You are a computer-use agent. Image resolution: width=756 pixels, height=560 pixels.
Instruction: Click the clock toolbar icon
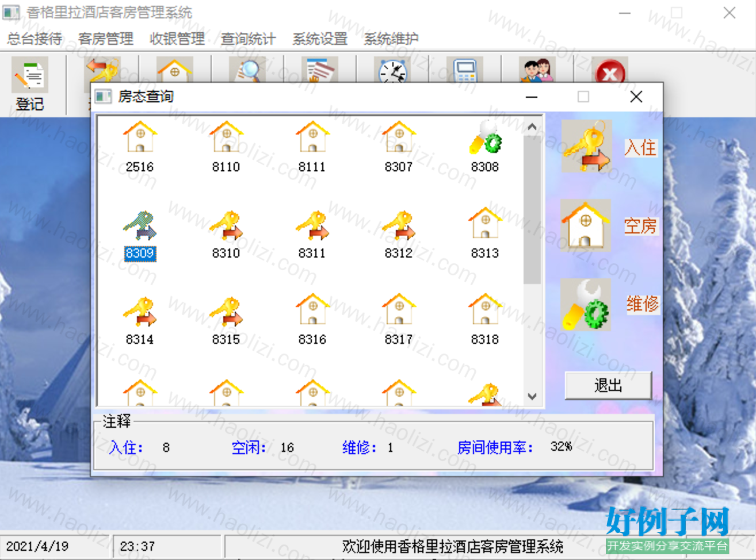point(392,70)
